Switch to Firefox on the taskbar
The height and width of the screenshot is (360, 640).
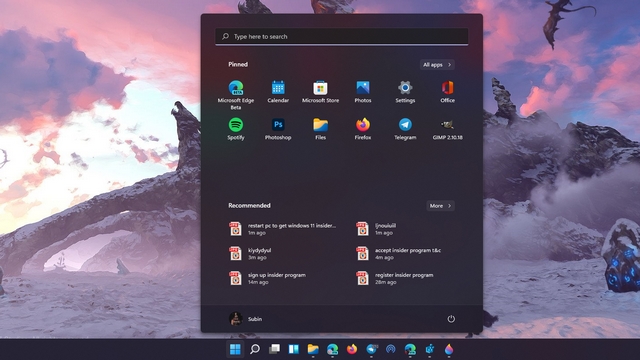[352, 349]
